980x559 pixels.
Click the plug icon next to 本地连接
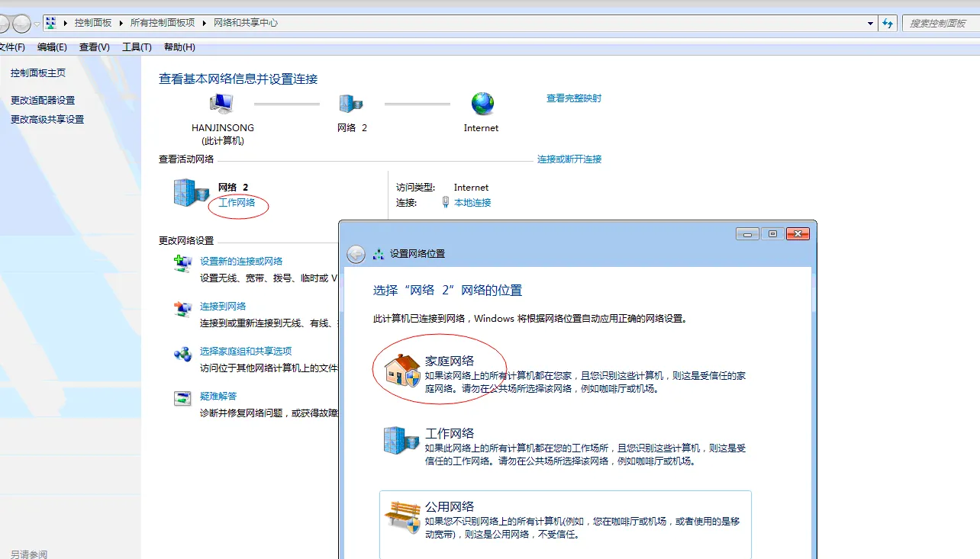coord(446,203)
